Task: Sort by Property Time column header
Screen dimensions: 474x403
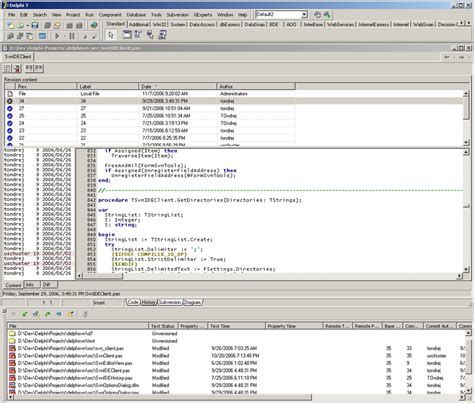Action: pyautogui.click(x=294, y=326)
